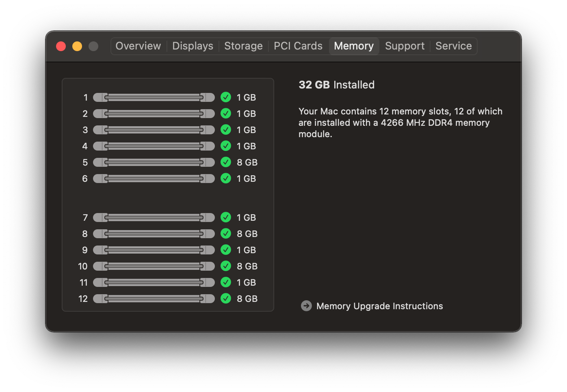This screenshot has width=567, height=392.
Task: Click the RAM module graphic in slot 7
Action: tap(154, 218)
